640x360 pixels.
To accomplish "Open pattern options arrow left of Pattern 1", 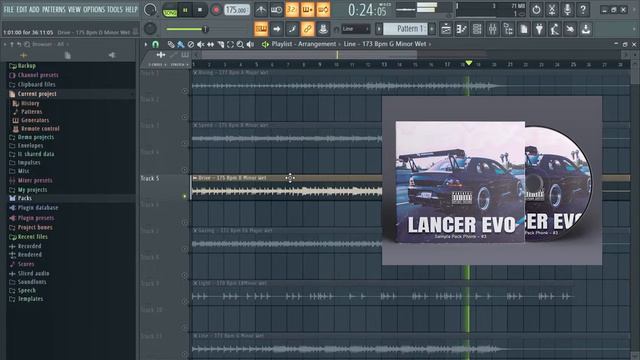I will pos(379,29).
